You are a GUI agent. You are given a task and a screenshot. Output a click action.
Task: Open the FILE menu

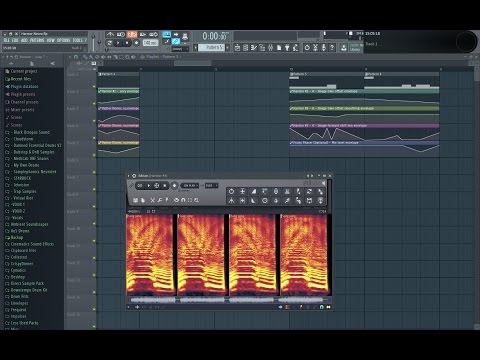(7, 40)
